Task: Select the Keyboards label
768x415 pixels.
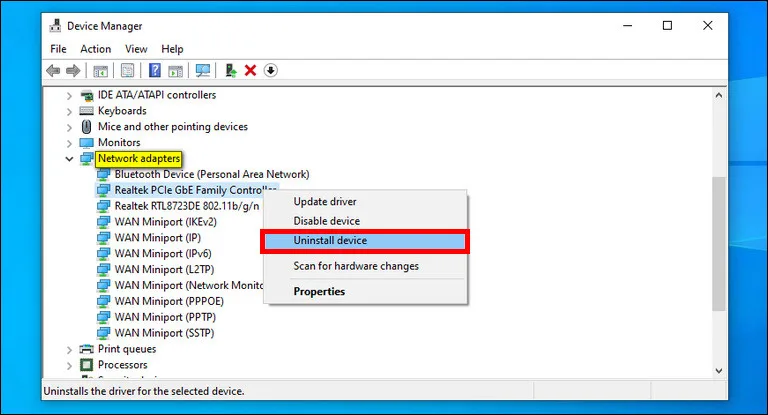Action: click(122, 111)
